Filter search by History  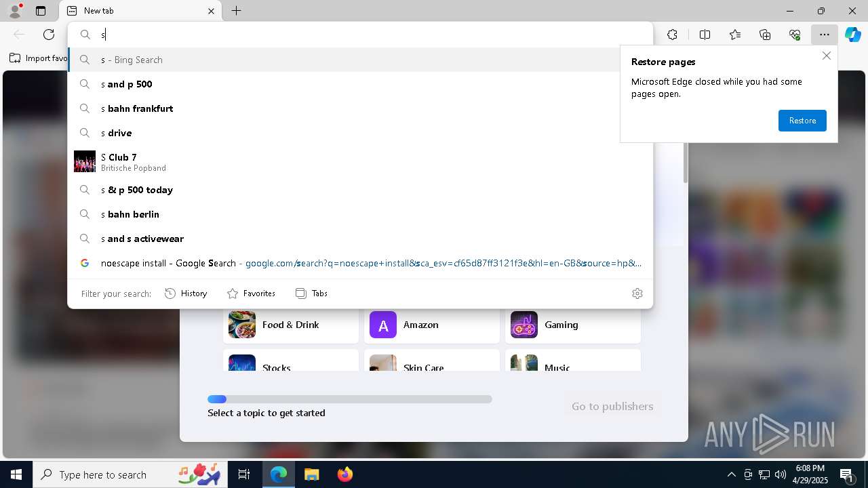coord(186,293)
